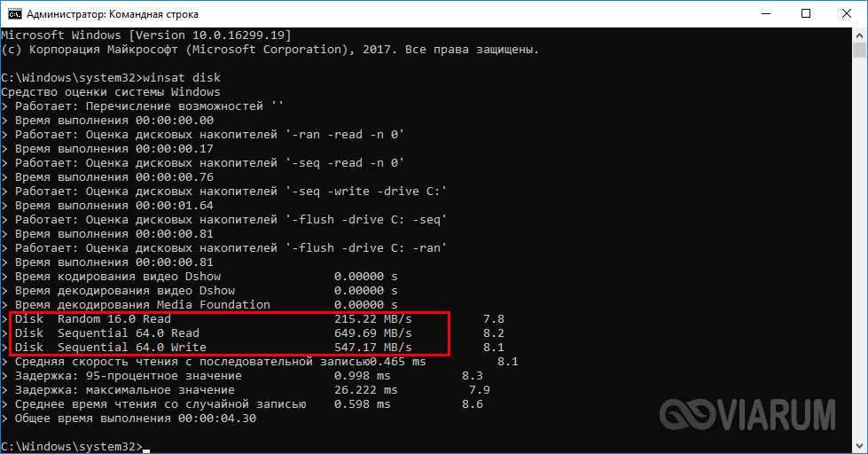This screenshot has width=868, height=454.
Task: Click the vertical scrollbar thumb
Action: coord(859,51)
